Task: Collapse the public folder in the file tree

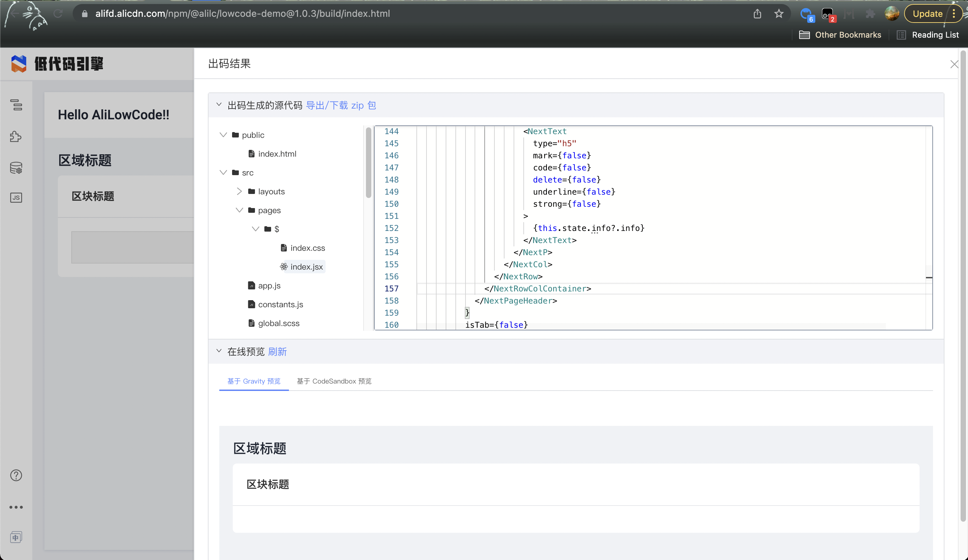Action: pos(223,135)
